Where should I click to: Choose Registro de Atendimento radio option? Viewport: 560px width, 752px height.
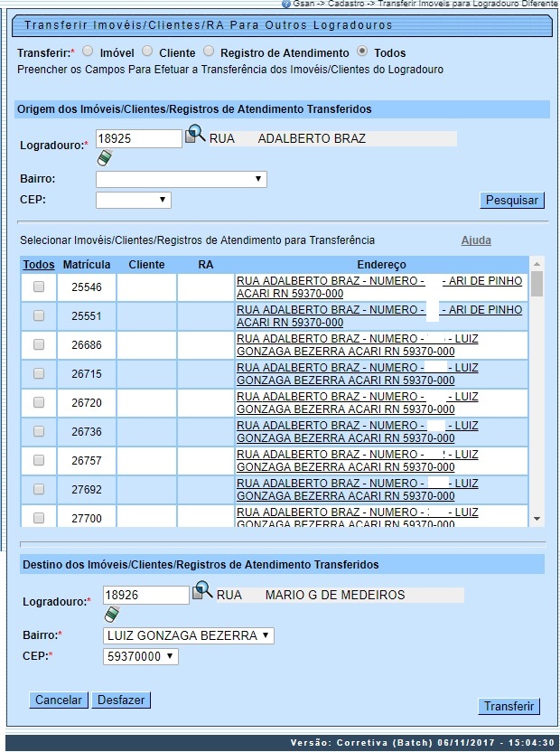tap(209, 52)
